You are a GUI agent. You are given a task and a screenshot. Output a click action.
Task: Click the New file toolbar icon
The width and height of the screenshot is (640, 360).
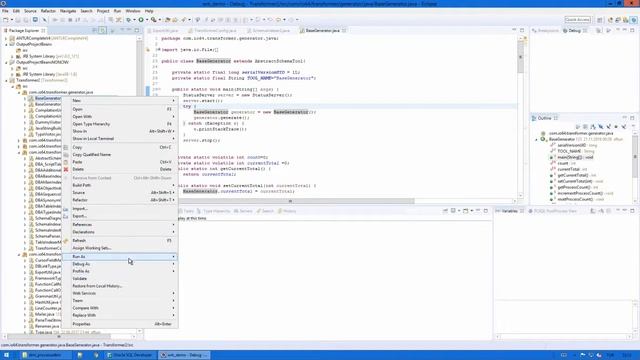tap(5, 20)
